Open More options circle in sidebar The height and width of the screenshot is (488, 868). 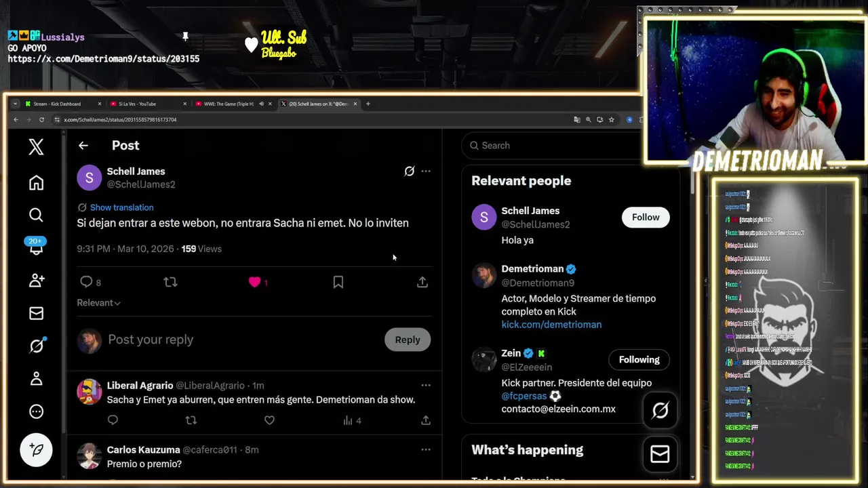(x=36, y=411)
